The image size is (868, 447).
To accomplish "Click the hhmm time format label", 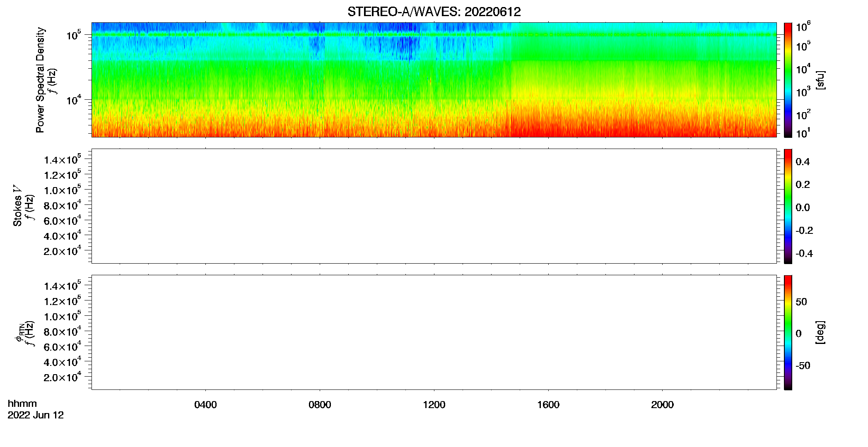I will pos(22,404).
